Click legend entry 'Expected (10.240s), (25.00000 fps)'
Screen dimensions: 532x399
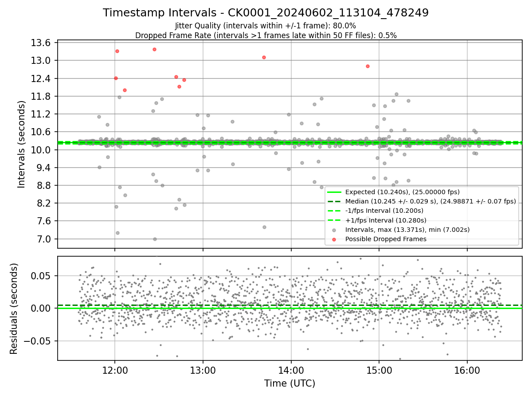(x=402, y=192)
